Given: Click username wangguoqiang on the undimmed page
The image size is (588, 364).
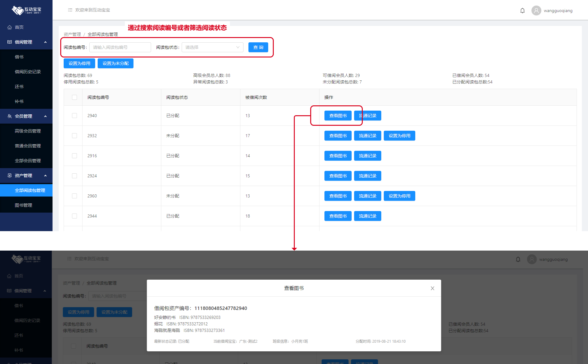Looking at the screenshot, I should pyautogui.click(x=558, y=11).
